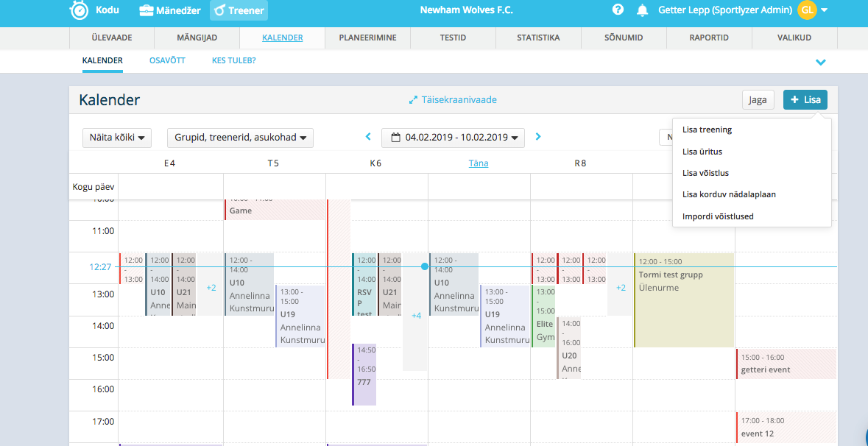Click the T 5 Tuesday column header
Viewport: 868px width, 446px height.
click(273, 163)
